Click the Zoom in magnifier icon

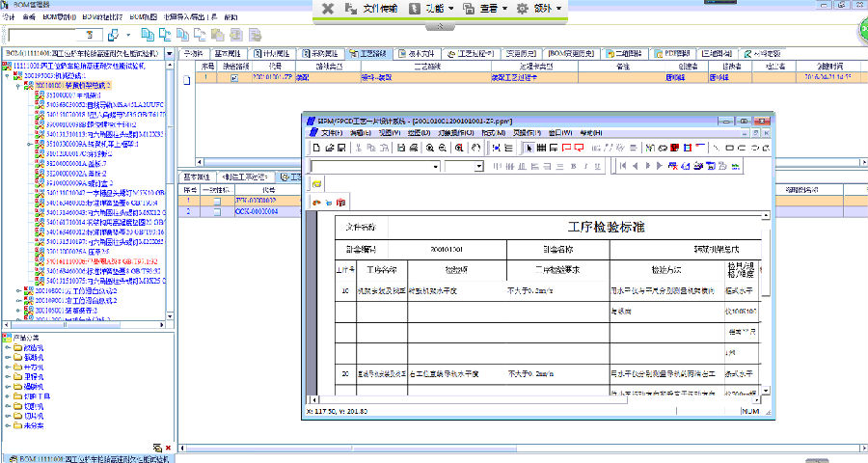[429, 148]
